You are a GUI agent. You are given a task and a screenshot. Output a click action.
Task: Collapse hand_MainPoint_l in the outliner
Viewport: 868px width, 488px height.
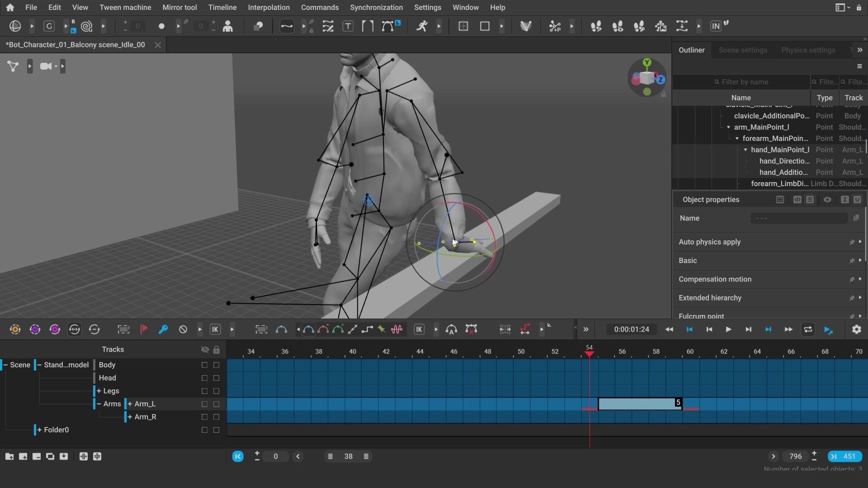[x=745, y=150]
